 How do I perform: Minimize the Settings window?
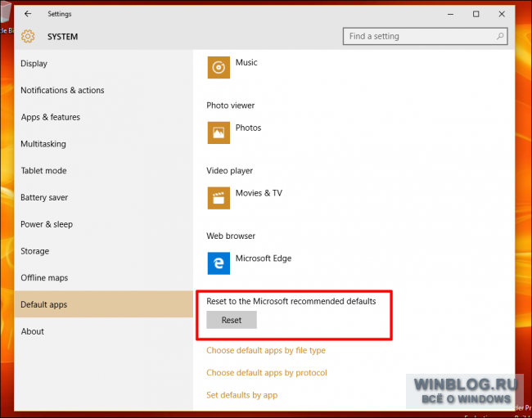pyautogui.click(x=450, y=14)
